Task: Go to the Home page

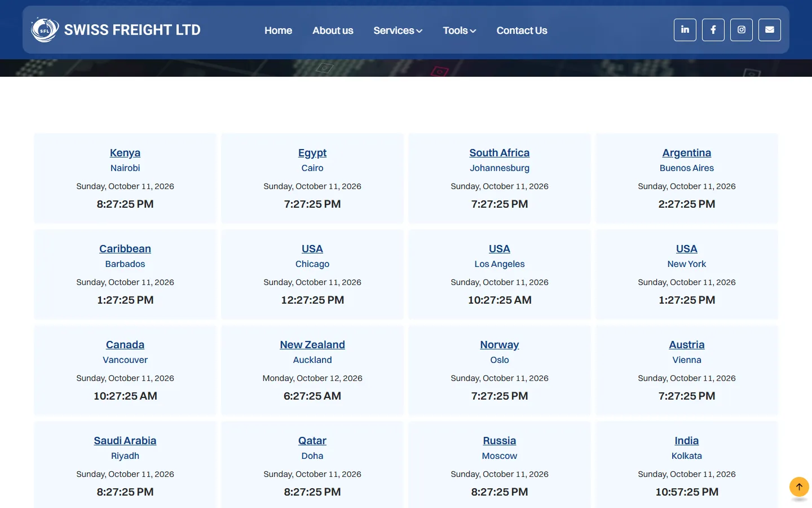Action: 278,30
